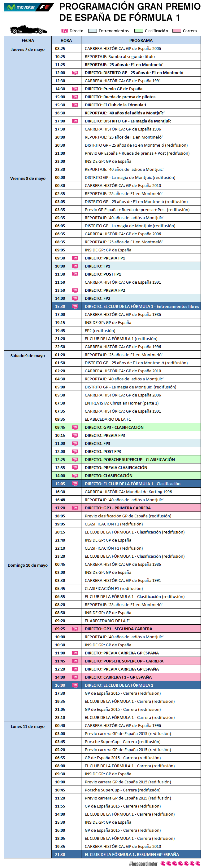Screen dimensions: 204x868
Task: Click the FECHA column header
Action: [28, 40]
